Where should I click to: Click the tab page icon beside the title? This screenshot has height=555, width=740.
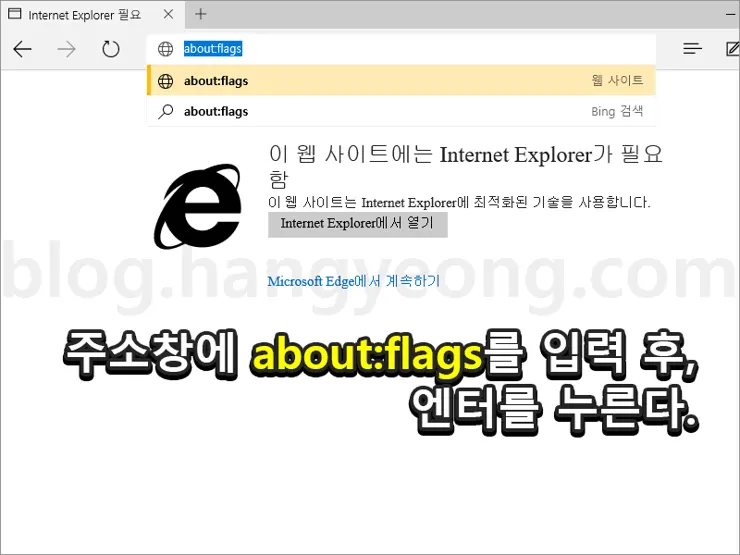point(15,14)
